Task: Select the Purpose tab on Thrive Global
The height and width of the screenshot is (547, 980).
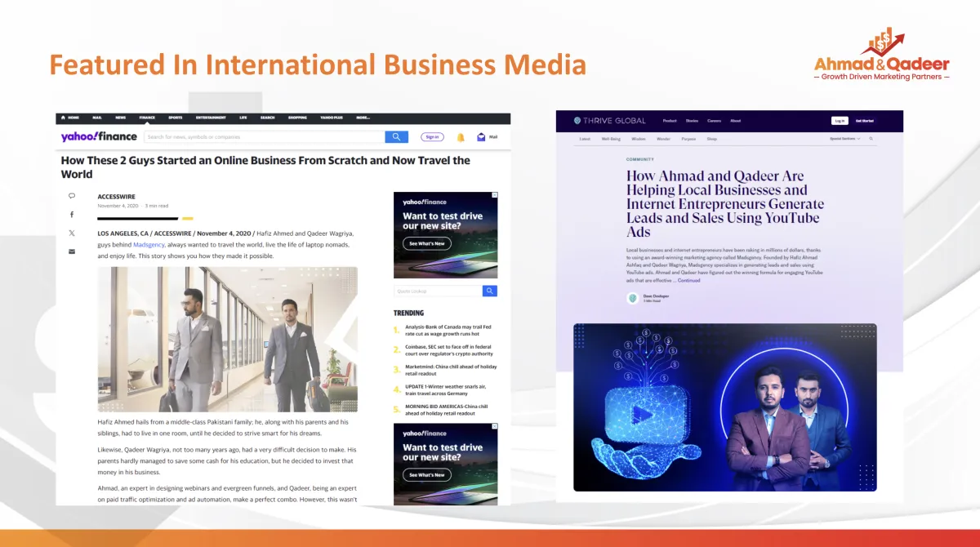Action: pos(689,139)
